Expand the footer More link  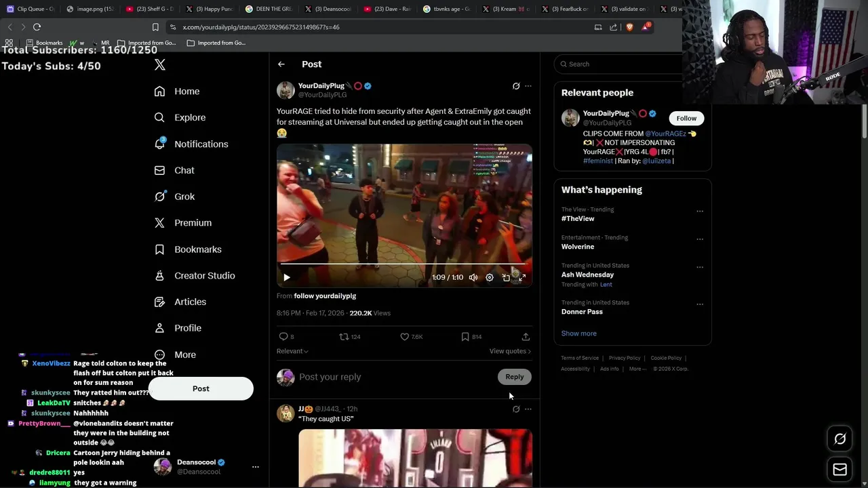coord(637,369)
